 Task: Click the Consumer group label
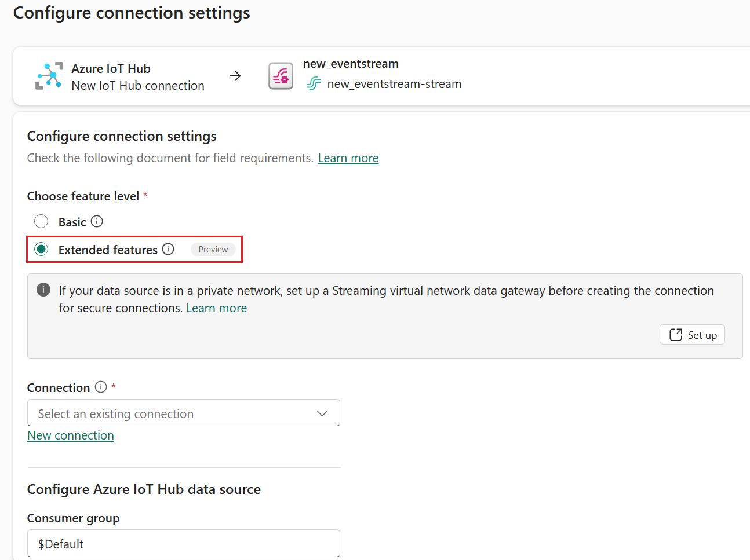coord(74,518)
